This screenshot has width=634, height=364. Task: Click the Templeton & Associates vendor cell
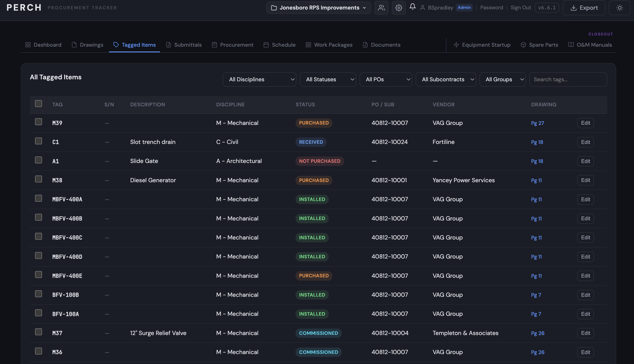[465, 333]
